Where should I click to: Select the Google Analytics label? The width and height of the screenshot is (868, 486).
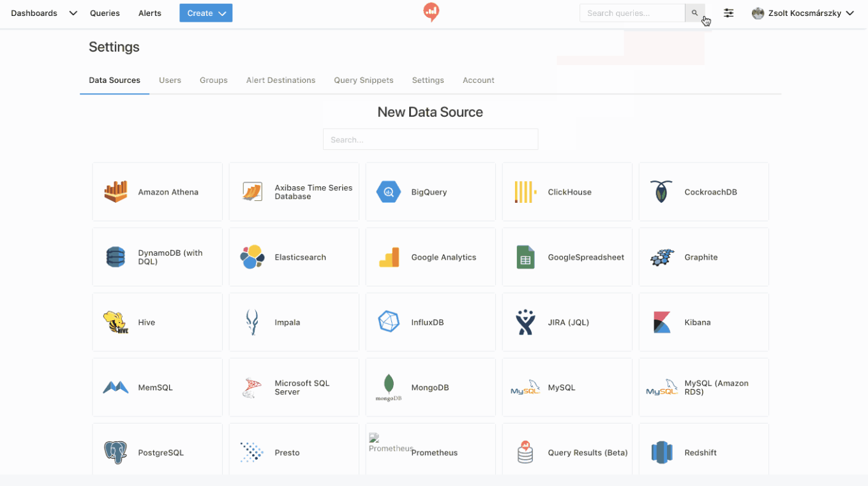[x=444, y=257]
